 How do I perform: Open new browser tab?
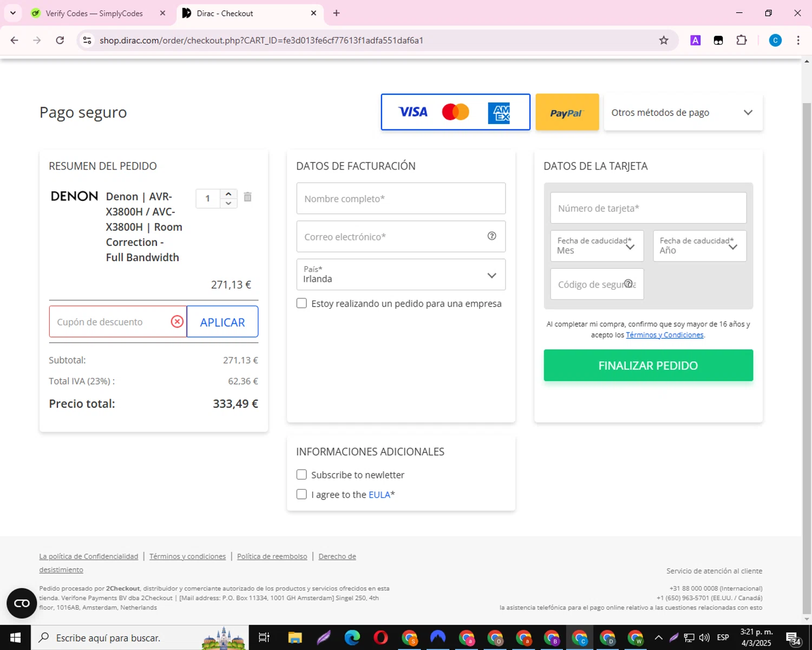pyautogui.click(x=337, y=13)
